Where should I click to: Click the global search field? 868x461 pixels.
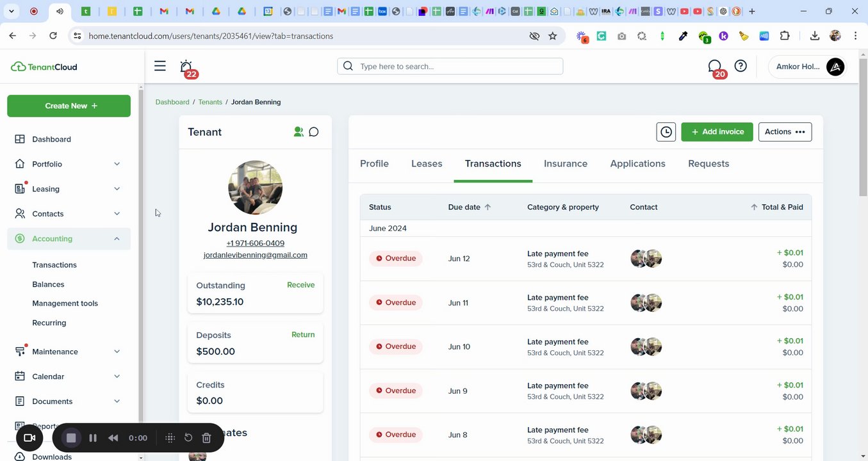[x=450, y=66]
